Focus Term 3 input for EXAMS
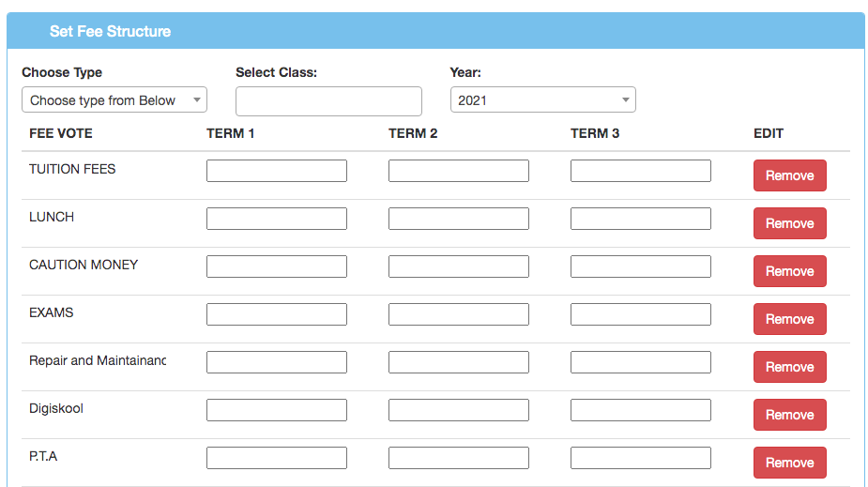 point(640,314)
